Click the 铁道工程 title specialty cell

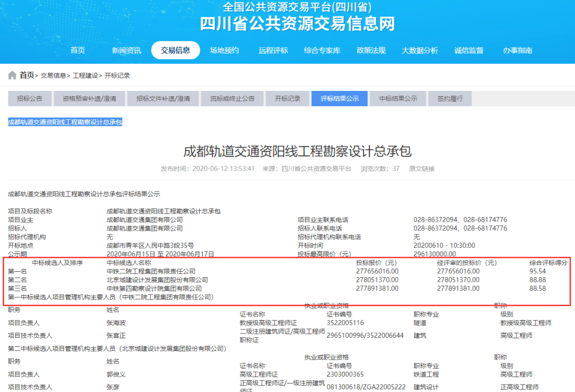coord(426,374)
